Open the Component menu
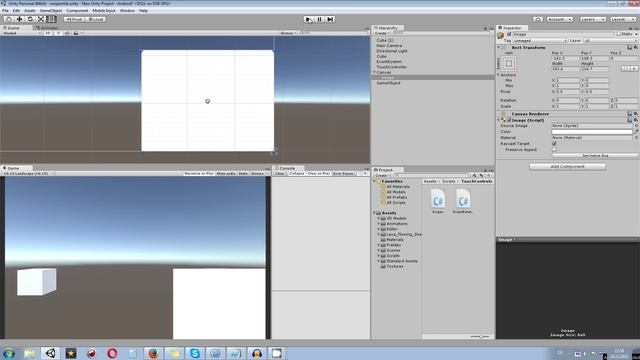The width and height of the screenshot is (640, 360). pos(77,11)
